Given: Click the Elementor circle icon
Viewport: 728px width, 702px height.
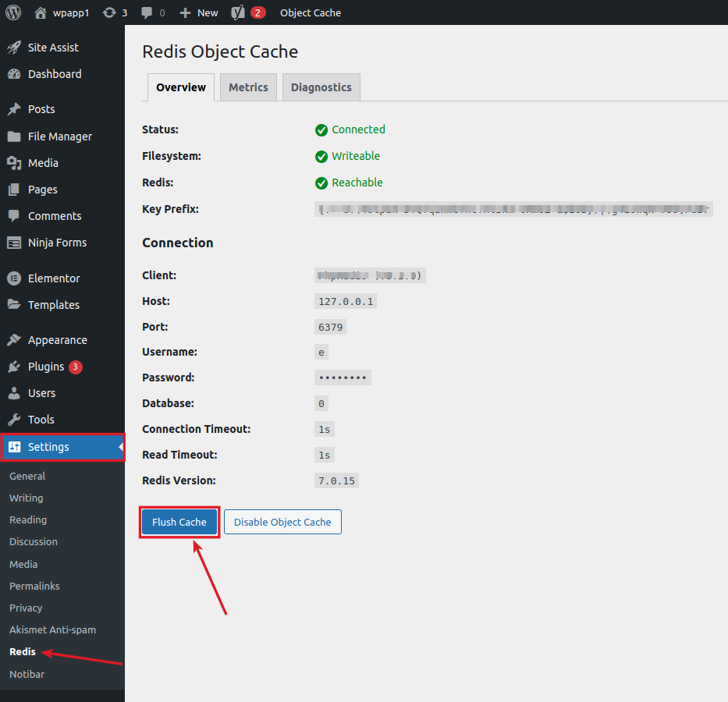Looking at the screenshot, I should tap(14, 278).
